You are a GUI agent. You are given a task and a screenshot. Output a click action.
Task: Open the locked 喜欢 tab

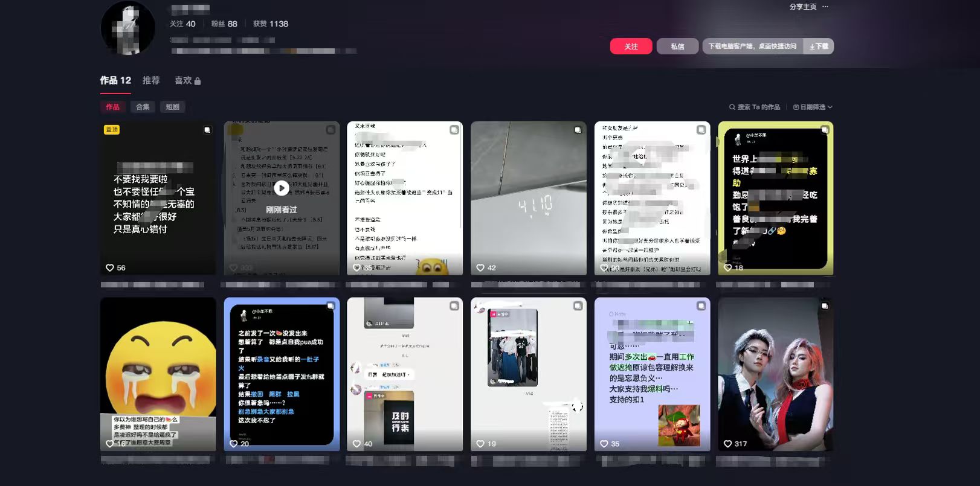(x=187, y=80)
